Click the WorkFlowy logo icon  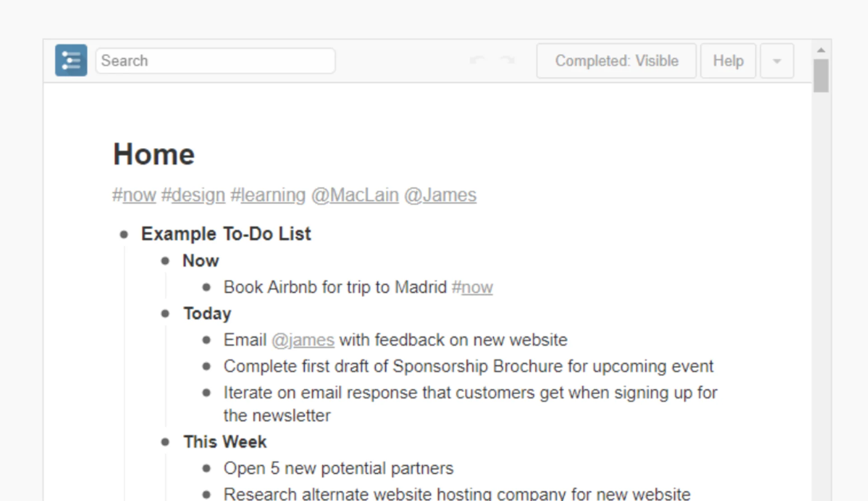coord(71,60)
